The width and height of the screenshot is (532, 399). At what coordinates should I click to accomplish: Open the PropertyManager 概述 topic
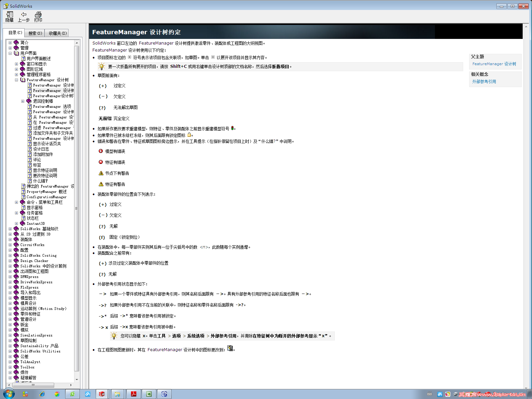coord(47,192)
